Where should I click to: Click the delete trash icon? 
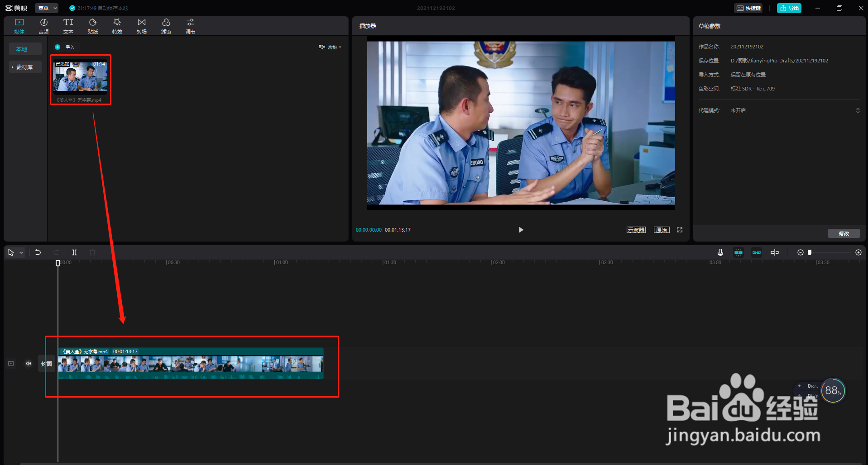tap(92, 252)
